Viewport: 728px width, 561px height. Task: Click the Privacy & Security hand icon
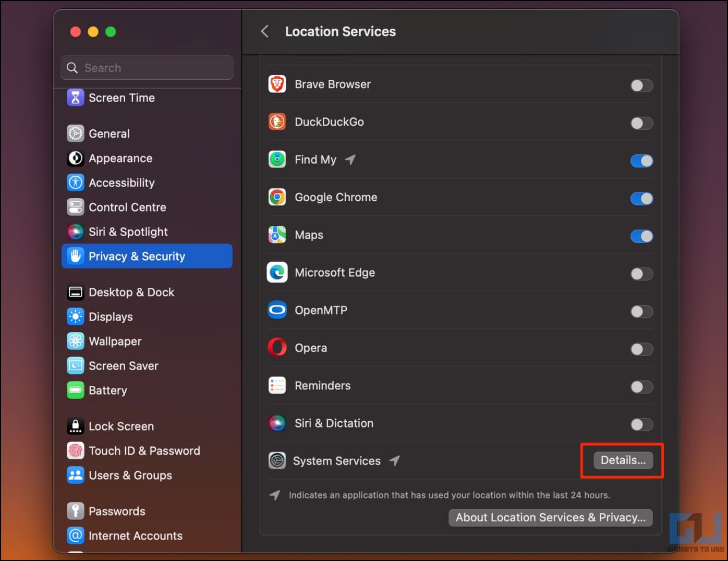[76, 256]
